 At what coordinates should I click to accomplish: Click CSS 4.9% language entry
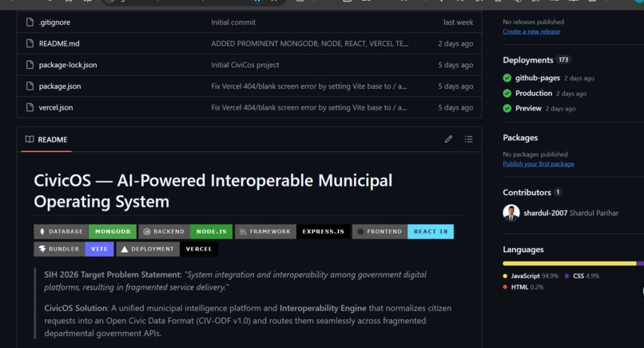582,276
